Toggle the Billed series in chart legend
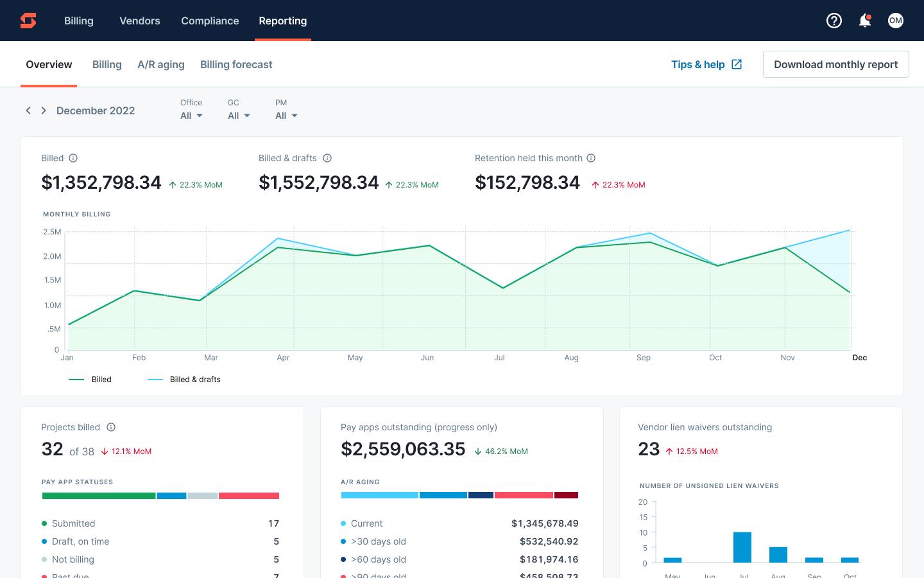924x578 pixels. click(90, 380)
